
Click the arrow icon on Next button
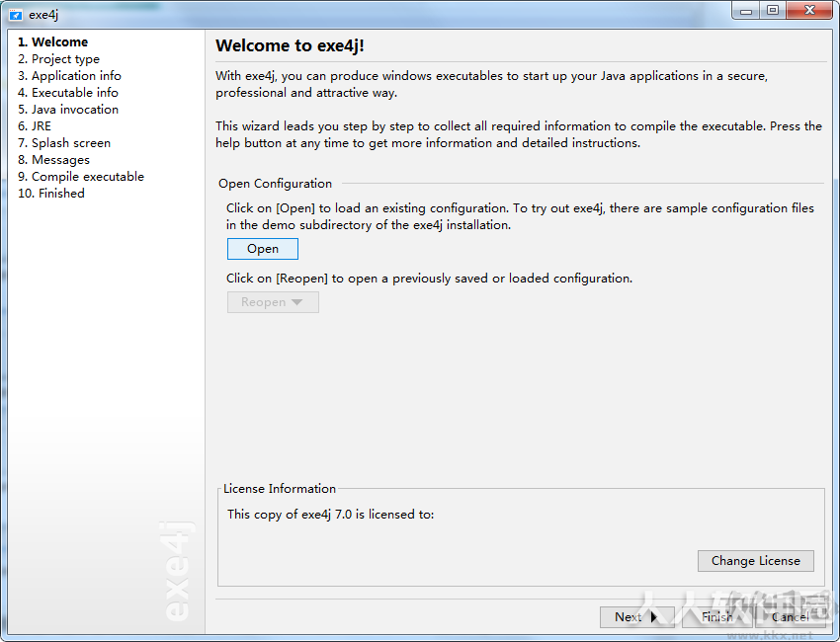653,617
